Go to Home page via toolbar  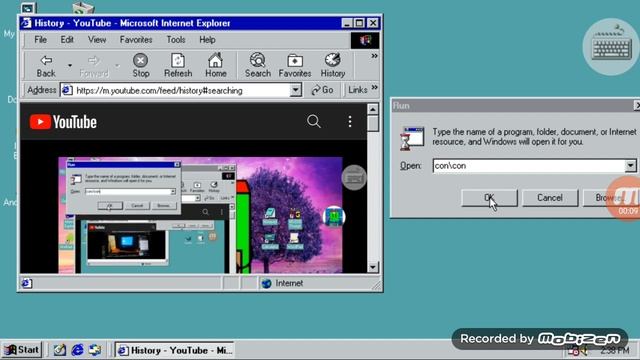216,65
